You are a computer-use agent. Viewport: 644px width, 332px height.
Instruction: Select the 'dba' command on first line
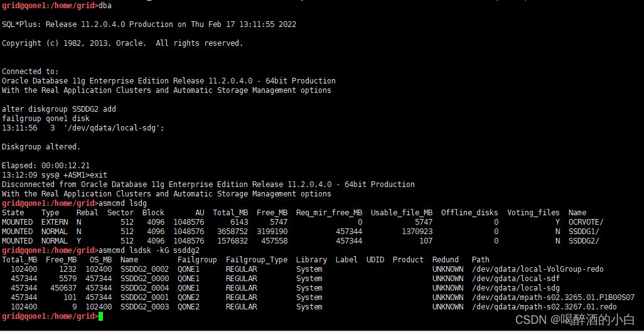(105, 6)
